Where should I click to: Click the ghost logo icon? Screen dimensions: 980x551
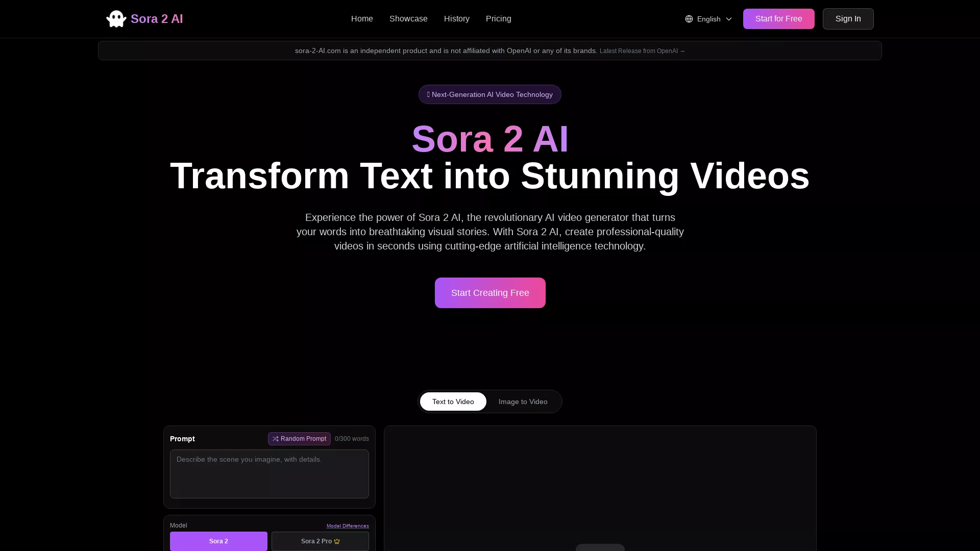[116, 19]
